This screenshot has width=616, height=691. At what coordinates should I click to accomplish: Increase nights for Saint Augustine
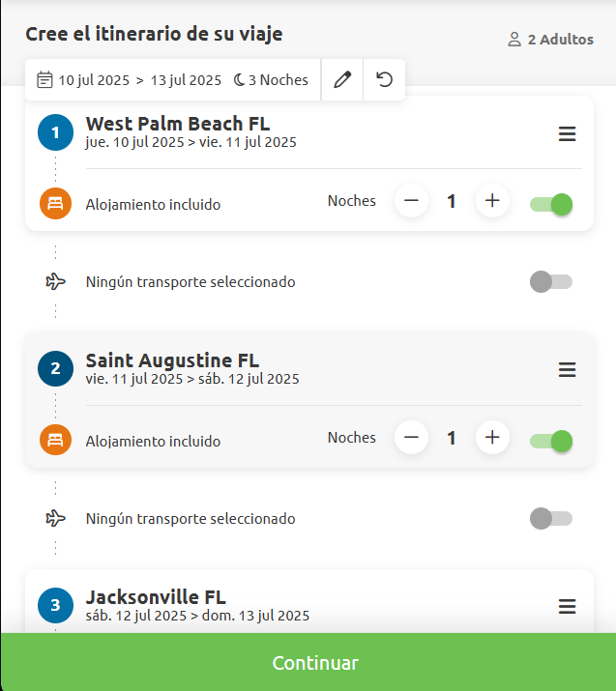pyautogui.click(x=492, y=438)
